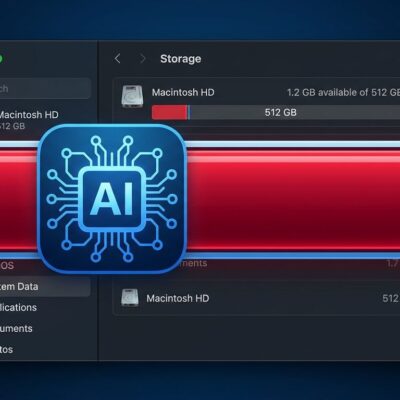
Task: Go forward with the right chevron arrow
Action: coord(143,59)
